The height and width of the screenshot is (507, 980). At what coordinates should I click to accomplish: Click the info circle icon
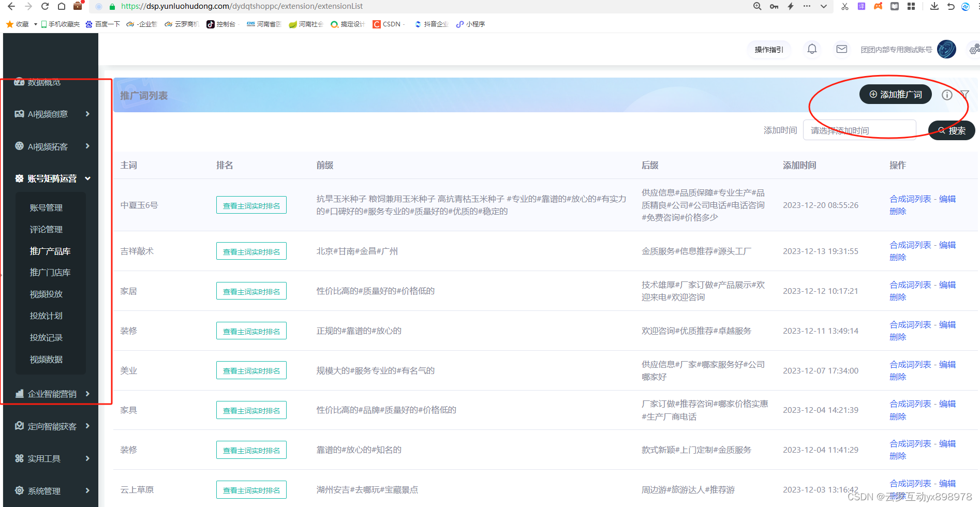(x=947, y=95)
